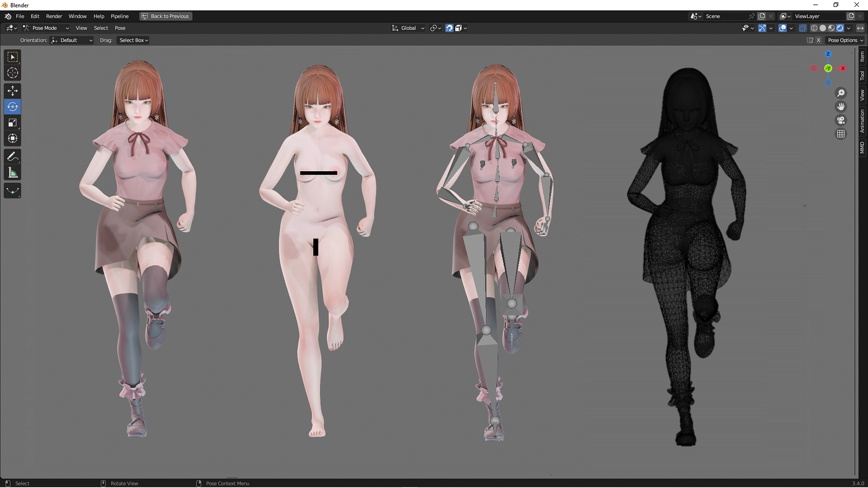Open the MMD sidebar tab
868x488 pixels.
[862, 147]
